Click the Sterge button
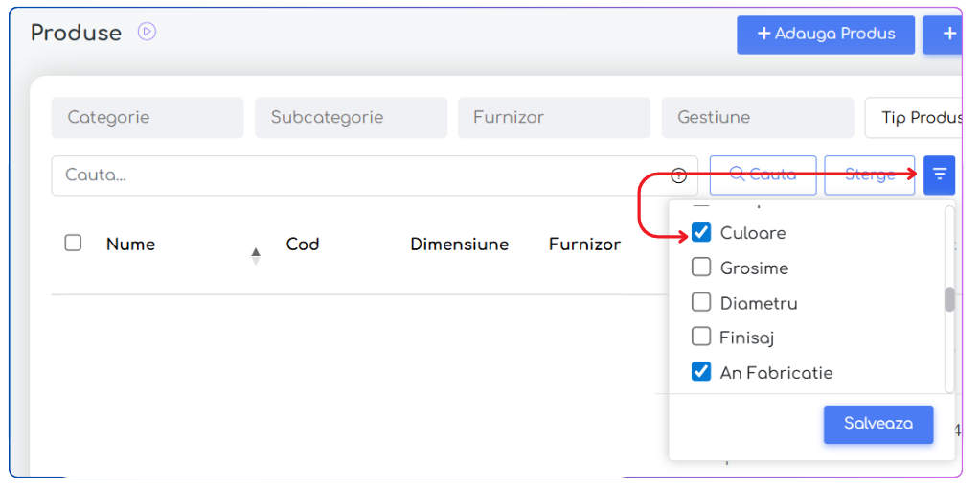 click(x=869, y=175)
